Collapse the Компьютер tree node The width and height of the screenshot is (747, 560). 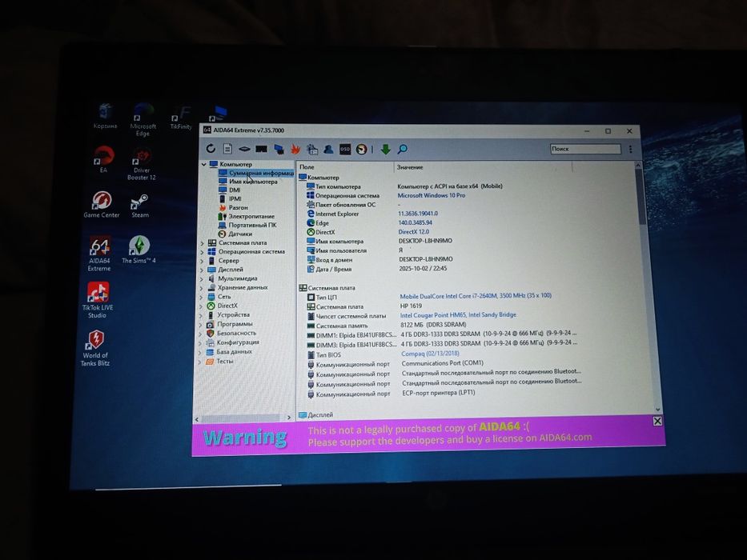[204, 164]
